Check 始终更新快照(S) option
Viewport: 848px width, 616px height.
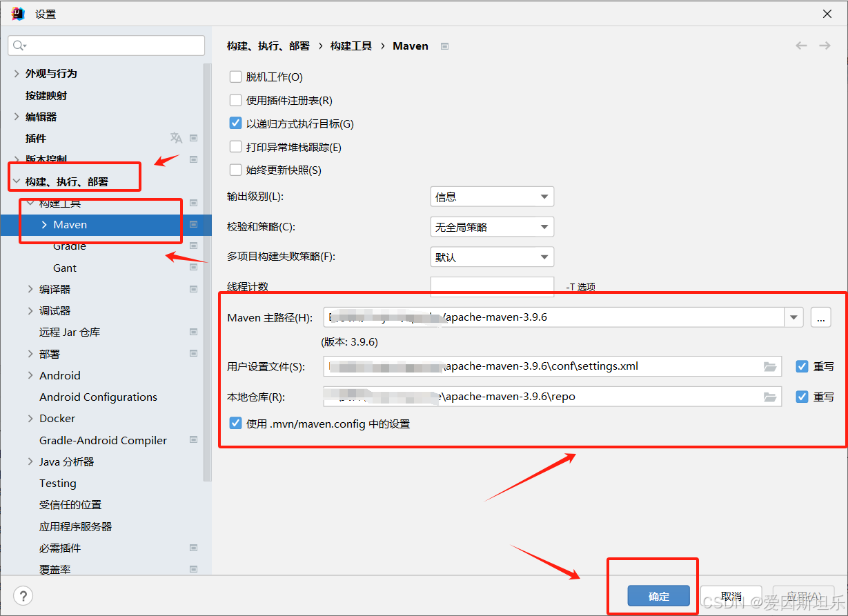coord(235,170)
